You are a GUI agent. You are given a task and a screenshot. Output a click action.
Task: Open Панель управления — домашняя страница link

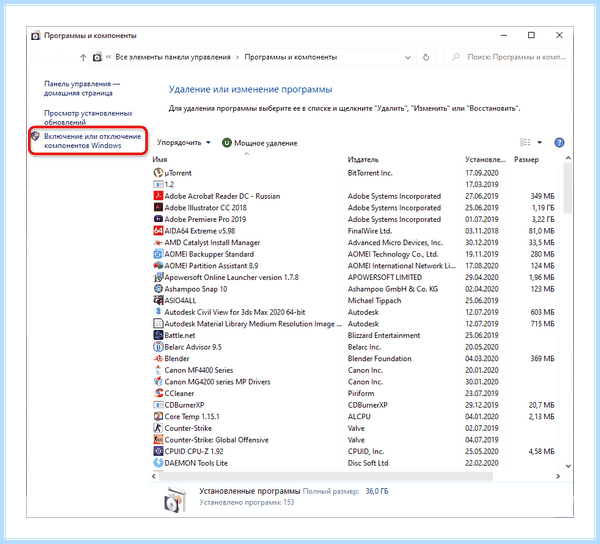coord(82,88)
